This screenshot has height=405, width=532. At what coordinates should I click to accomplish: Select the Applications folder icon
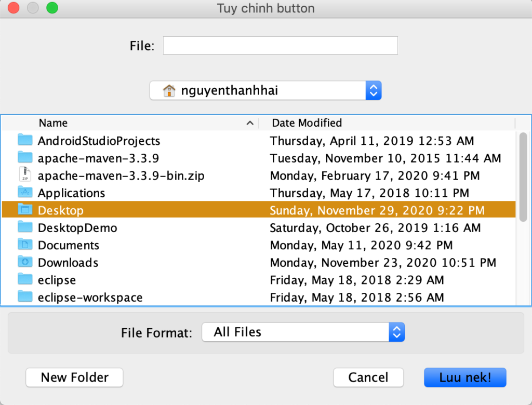[25, 193]
